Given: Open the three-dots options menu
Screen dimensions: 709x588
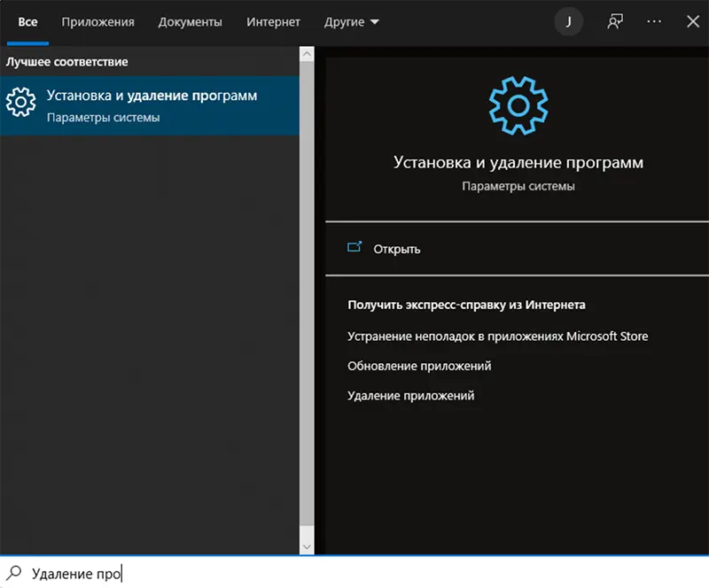Looking at the screenshot, I should tap(655, 22).
